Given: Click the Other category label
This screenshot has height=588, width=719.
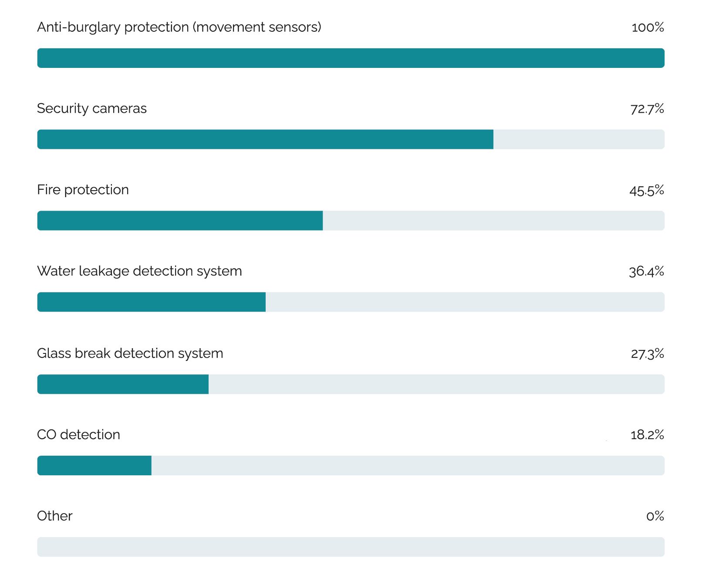Looking at the screenshot, I should [x=54, y=516].
